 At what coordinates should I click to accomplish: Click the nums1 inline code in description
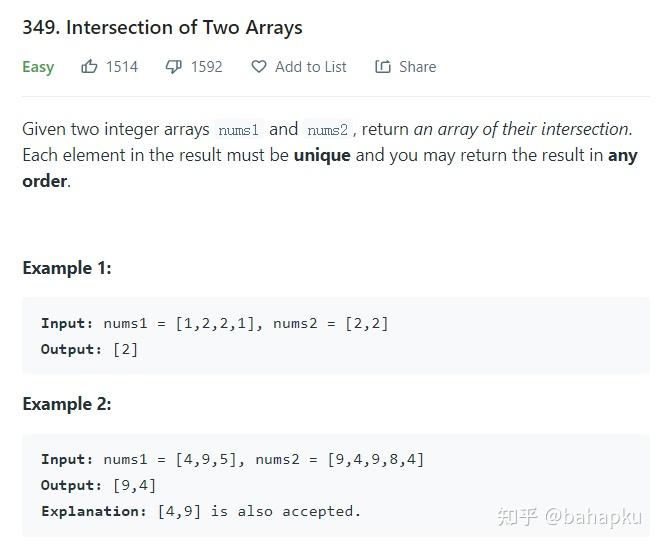tap(239, 130)
